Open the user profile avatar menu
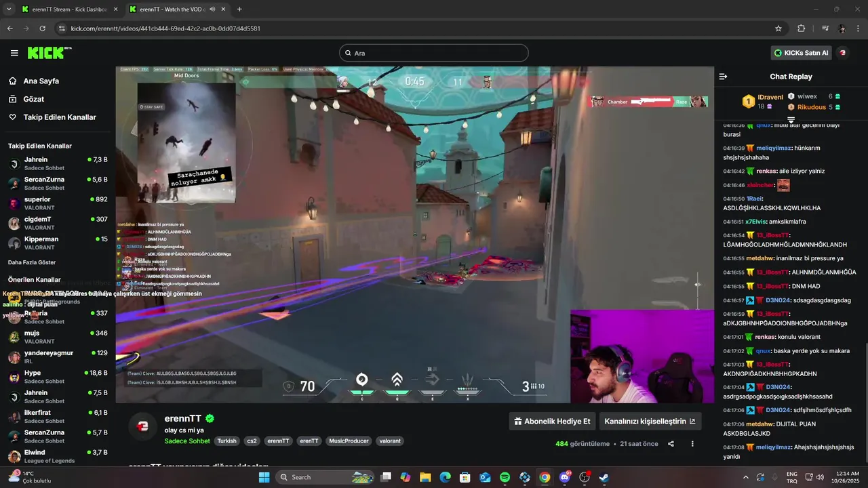Image resolution: width=868 pixels, height=488 pixels. click(843, 53)
